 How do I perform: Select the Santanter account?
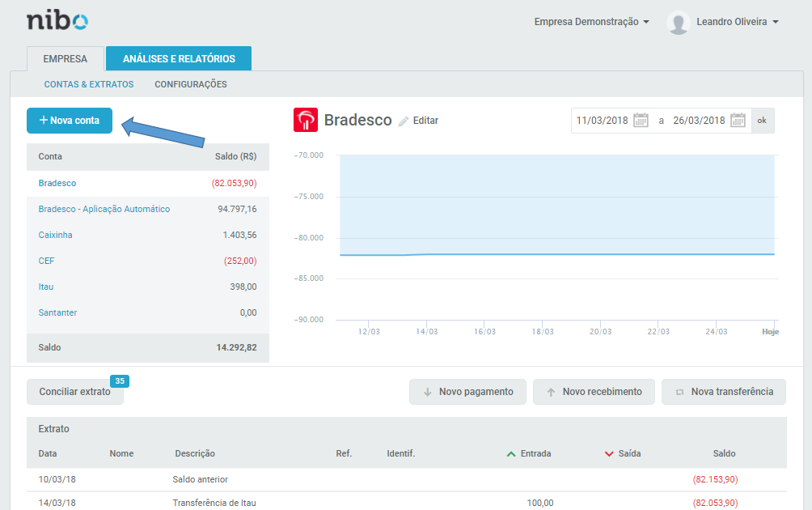point(57,312)
